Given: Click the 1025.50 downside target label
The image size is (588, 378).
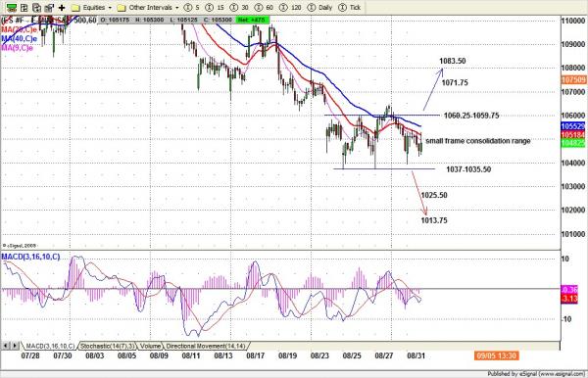Looking at the screenshot, I should 434,195.
